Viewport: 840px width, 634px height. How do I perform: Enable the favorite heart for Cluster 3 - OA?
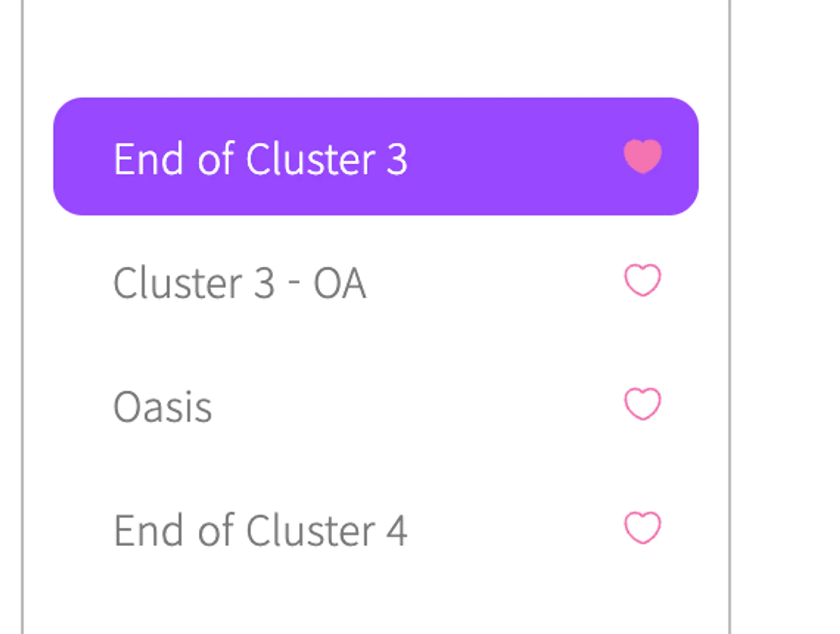(643, 280)
